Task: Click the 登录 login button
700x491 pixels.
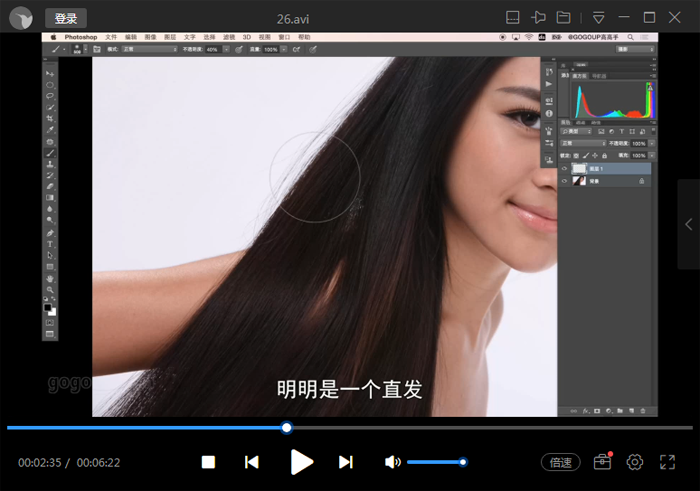Action: click(66, 18)
